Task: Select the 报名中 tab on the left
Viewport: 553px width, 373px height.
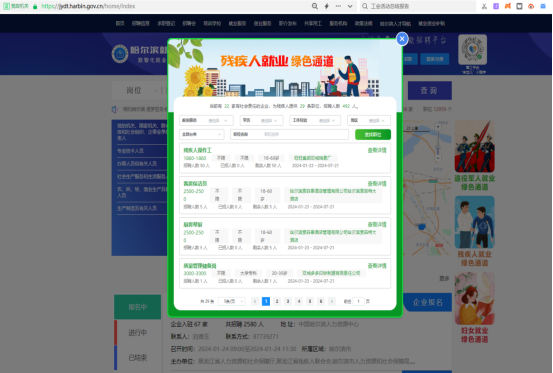Action: (138, 307)
